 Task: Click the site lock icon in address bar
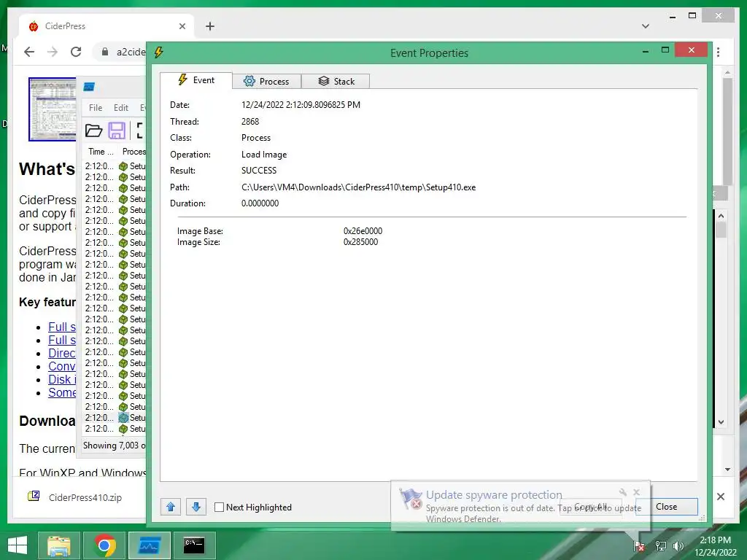tap(105, 52)
